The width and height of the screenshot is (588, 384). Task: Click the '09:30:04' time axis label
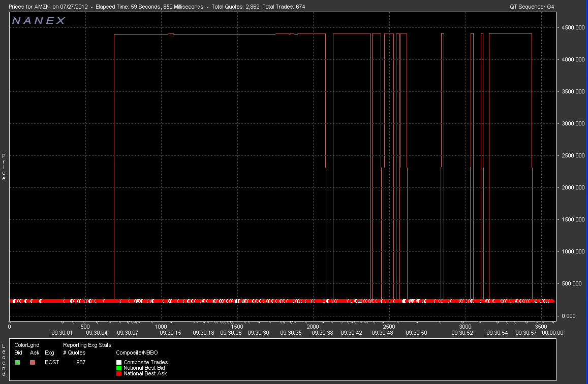coord(97,333)
